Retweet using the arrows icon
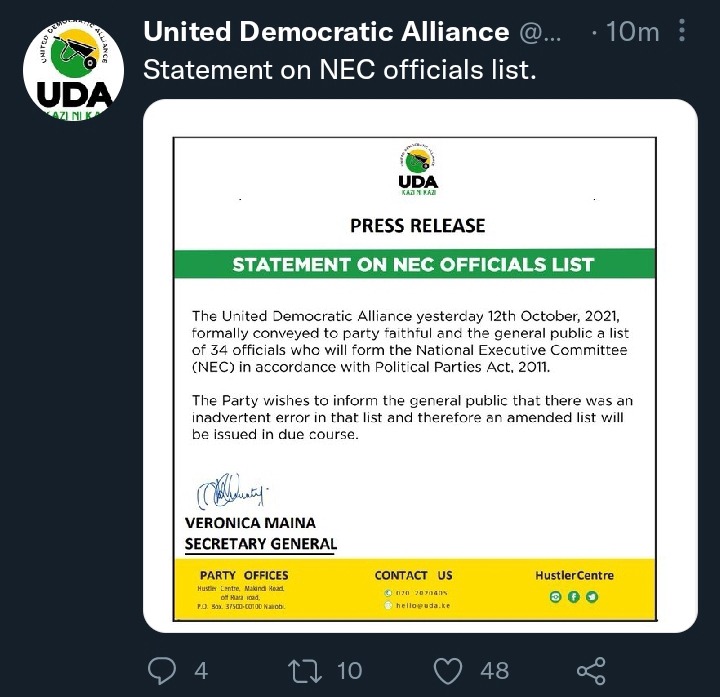 coord(304,671)
